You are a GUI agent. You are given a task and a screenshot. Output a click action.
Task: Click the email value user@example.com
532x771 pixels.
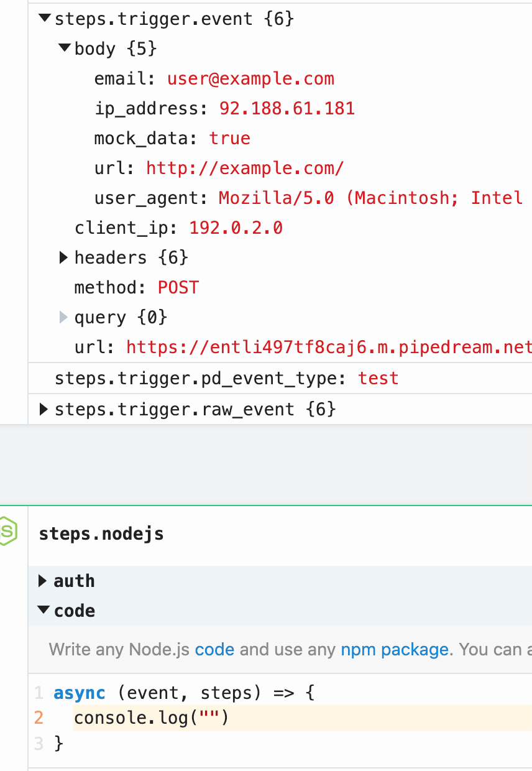coord(250,79)
